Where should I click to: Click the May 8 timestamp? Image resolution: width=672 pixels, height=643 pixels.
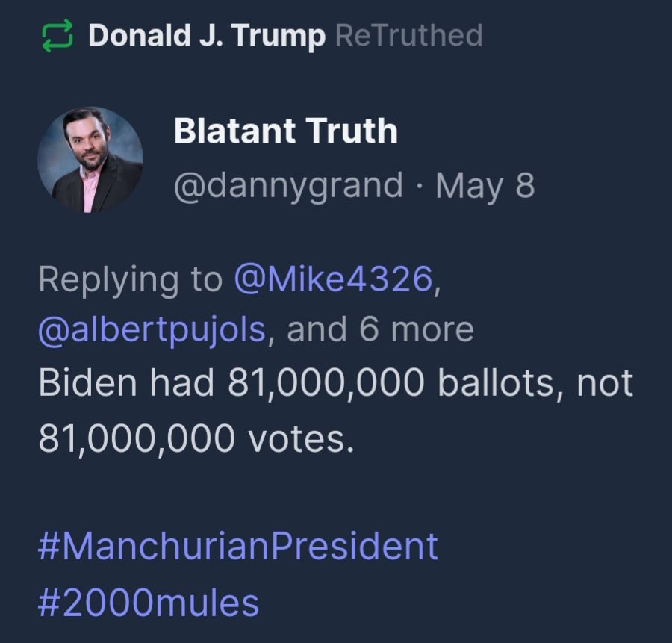coord(485,185)
